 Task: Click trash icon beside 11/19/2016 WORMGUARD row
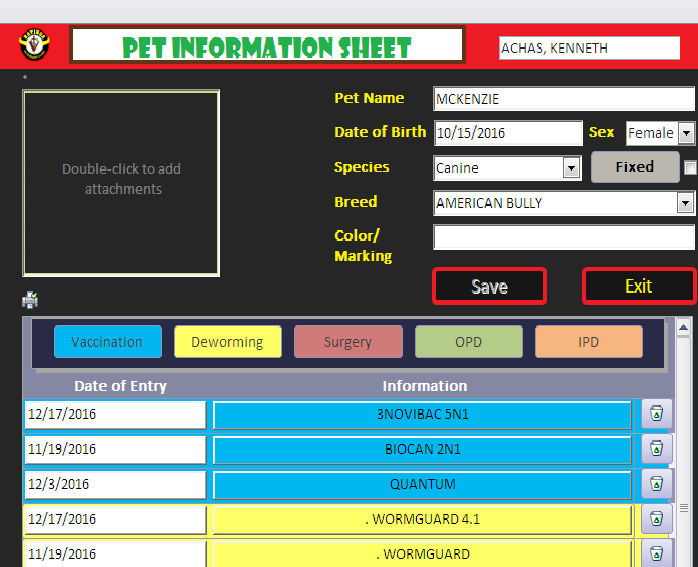tap(656, 553)
